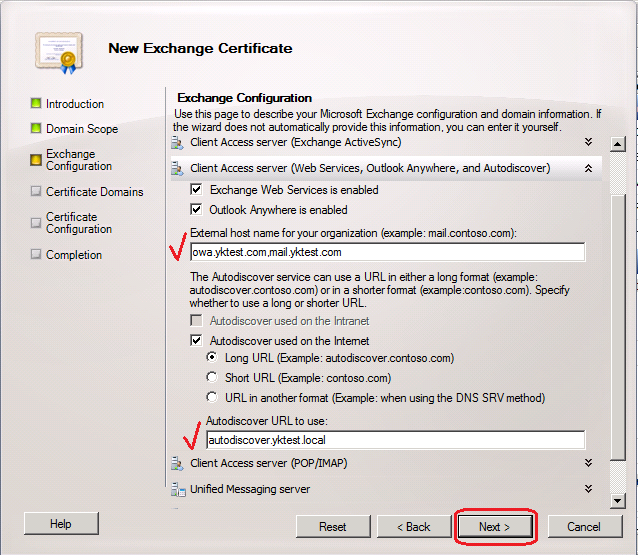Click the server icon beside POP/IMAP section
The width and height of the screenshot is (638, 555).
[x=177, y=464]
